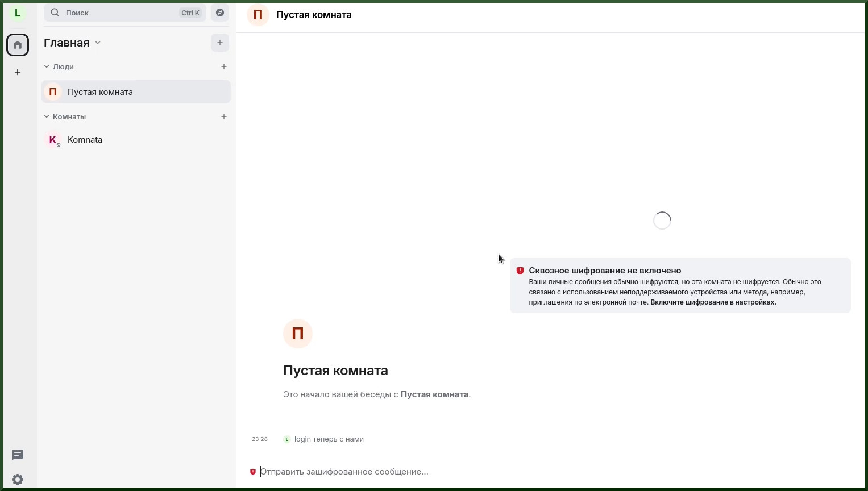868x491 pixels.
Task: Open the settings gear icon
Action: tap(18, 480)
